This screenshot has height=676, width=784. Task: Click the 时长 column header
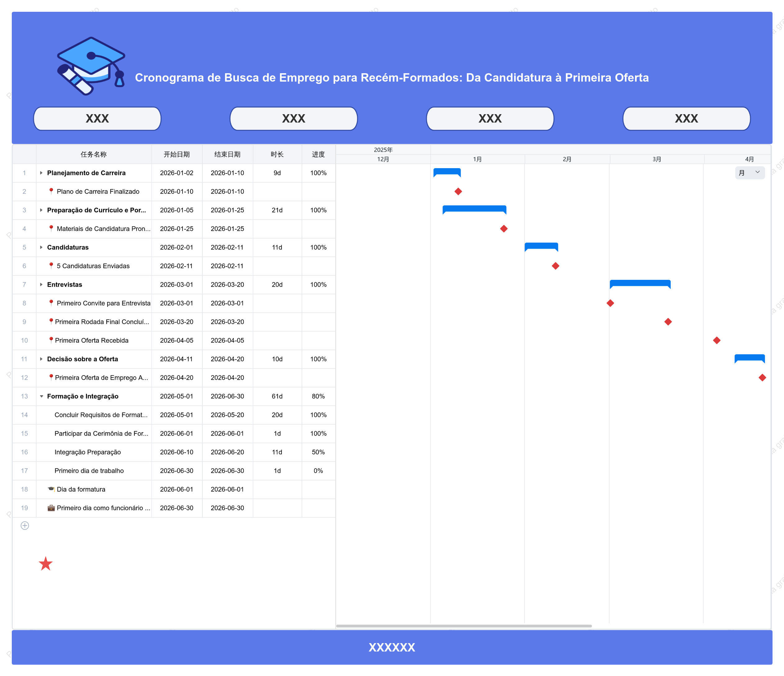coord(277,154)
